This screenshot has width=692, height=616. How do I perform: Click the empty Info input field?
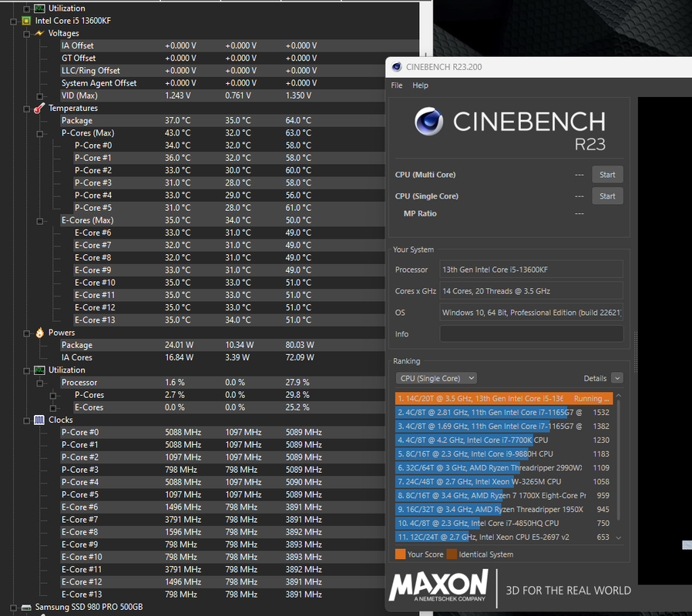(x=532, y=334)
